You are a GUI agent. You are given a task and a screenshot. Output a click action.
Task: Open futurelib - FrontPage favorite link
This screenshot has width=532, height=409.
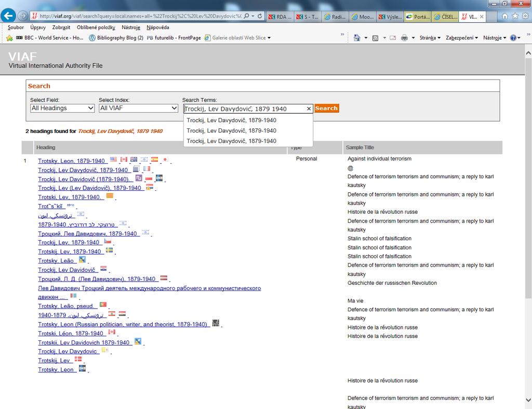174,38
